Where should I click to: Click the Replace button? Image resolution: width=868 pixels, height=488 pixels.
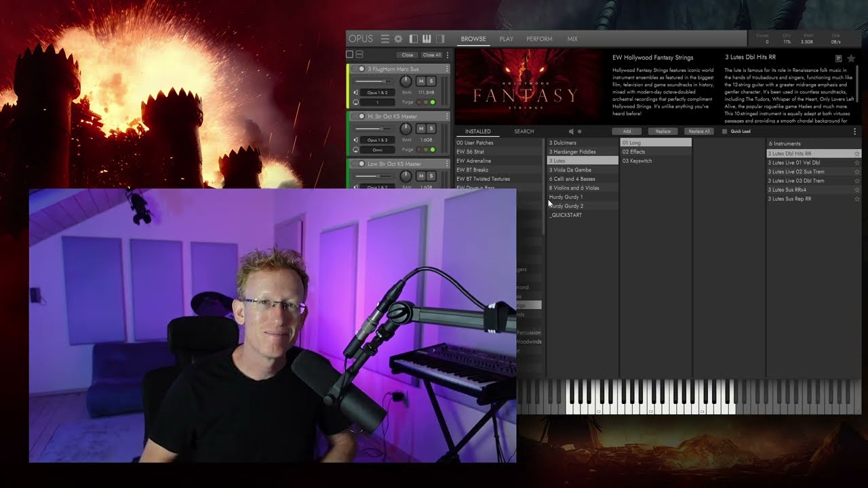pos(663,131)
